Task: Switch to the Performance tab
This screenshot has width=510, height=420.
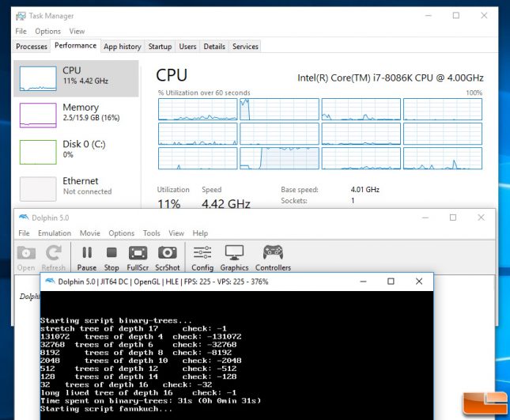Action: [75, 46]
